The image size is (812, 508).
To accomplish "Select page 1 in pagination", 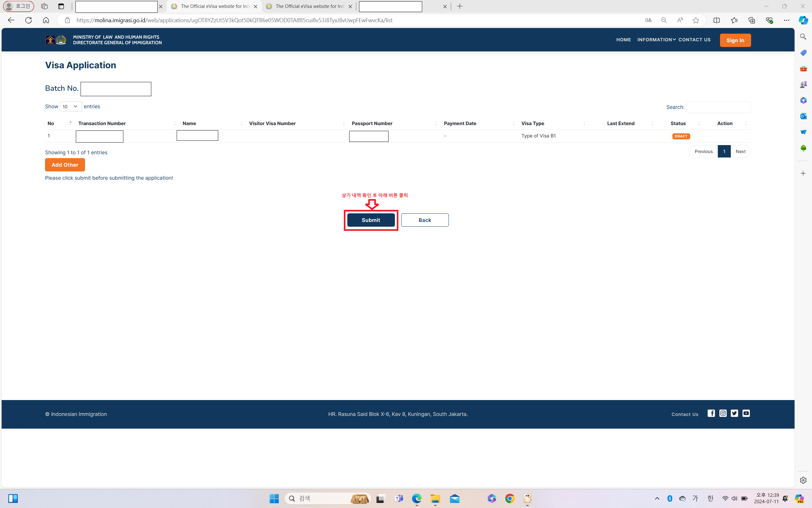I will 724,151.
